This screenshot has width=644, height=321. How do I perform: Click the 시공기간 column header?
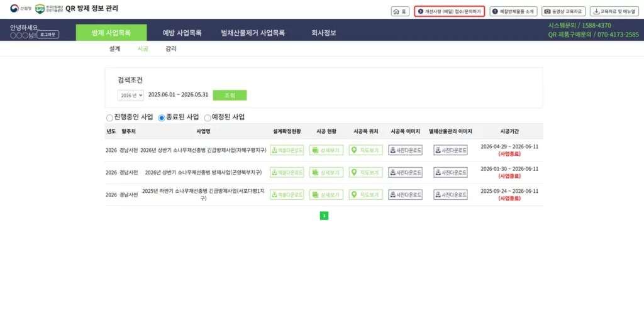[x=509, y=131]
